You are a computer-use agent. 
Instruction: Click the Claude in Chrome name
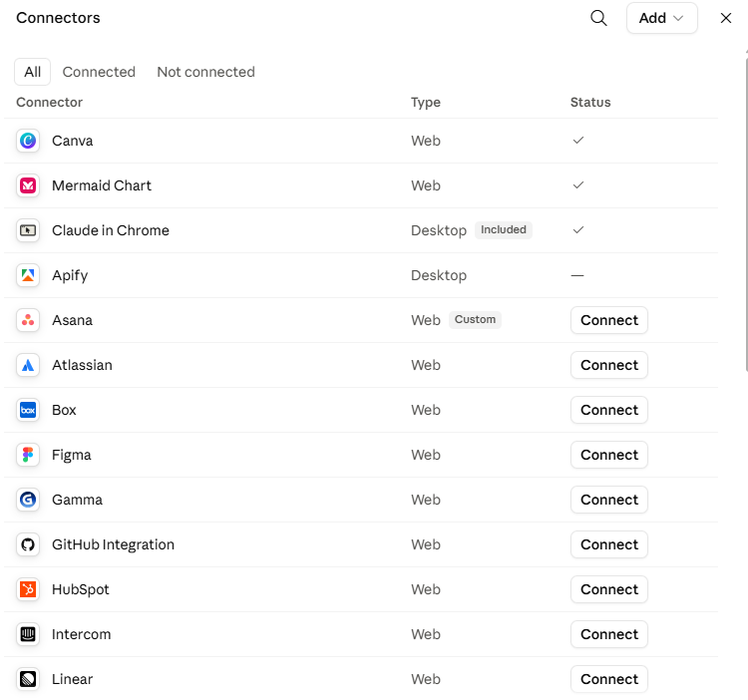coord(110,230)
